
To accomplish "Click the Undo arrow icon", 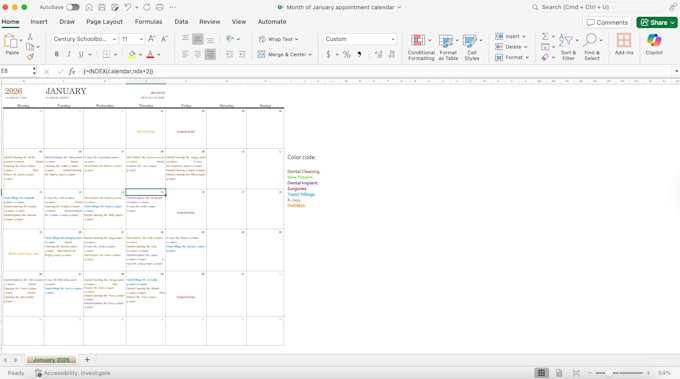I will [x=128, y=7].
